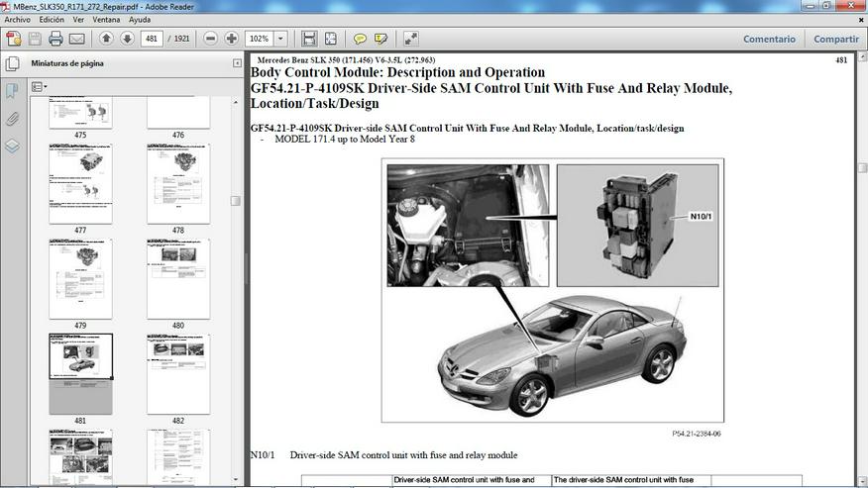868x488 pixels.
Task: Select page 478 thumbnail
Action: (178, 184)
